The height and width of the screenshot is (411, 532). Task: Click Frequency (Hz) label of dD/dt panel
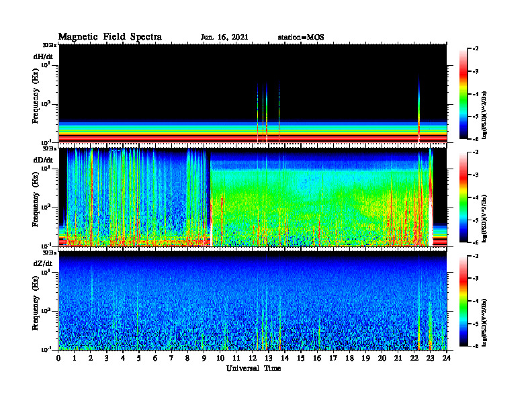pos(36,199)
